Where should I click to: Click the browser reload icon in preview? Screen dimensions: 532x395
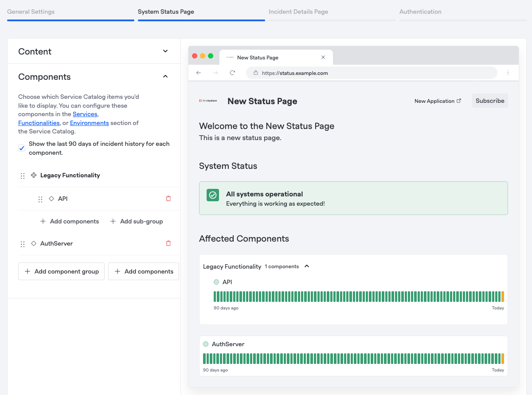click(232, 73)
